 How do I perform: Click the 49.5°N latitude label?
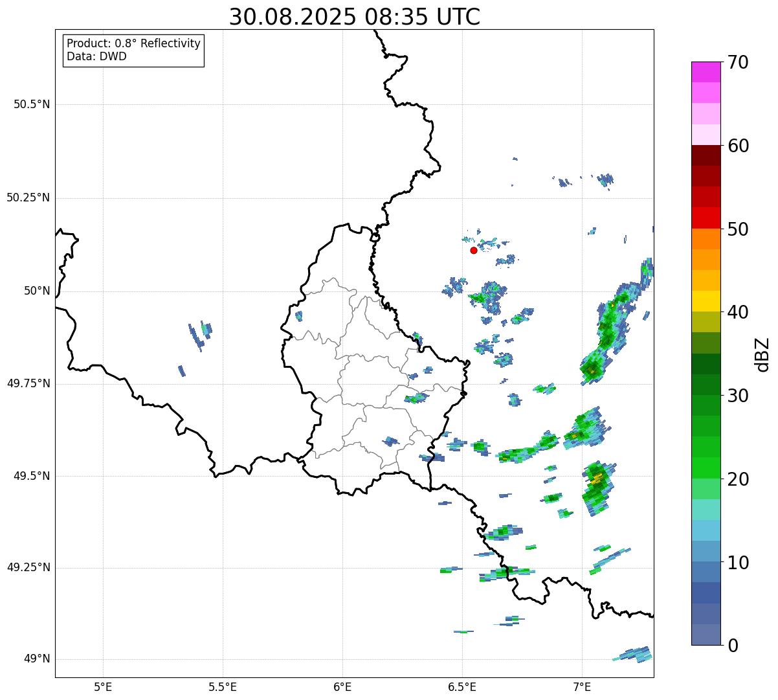pyautogui.click(x=32, y=476)
